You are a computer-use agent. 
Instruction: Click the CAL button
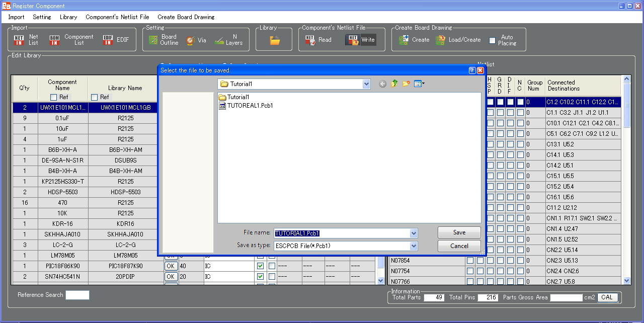click(607, 297)
